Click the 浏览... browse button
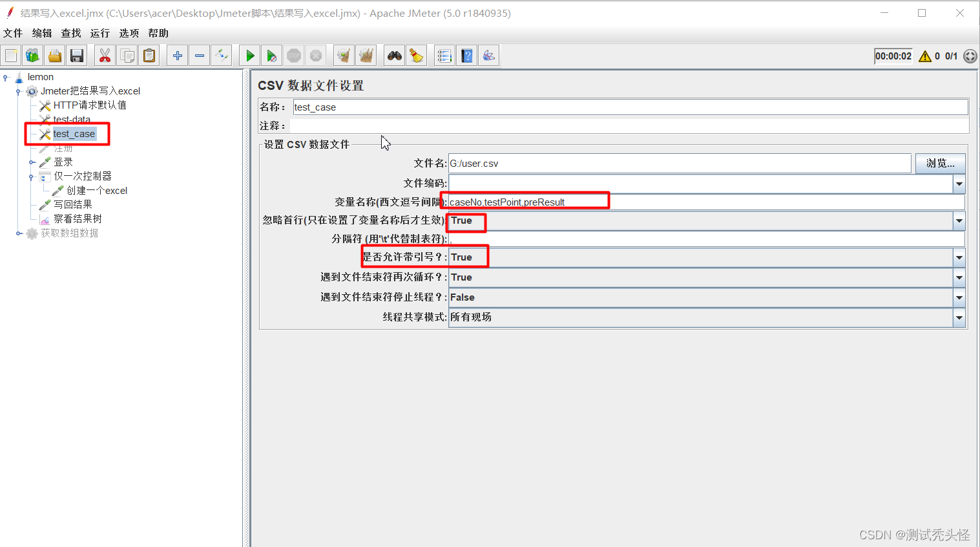Image resolution: width=980 pixels, height=547 pixels. [940, 164]
